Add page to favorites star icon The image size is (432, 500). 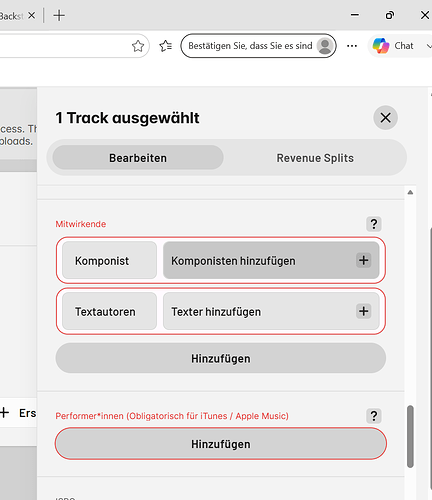click(x=138, y=46)
